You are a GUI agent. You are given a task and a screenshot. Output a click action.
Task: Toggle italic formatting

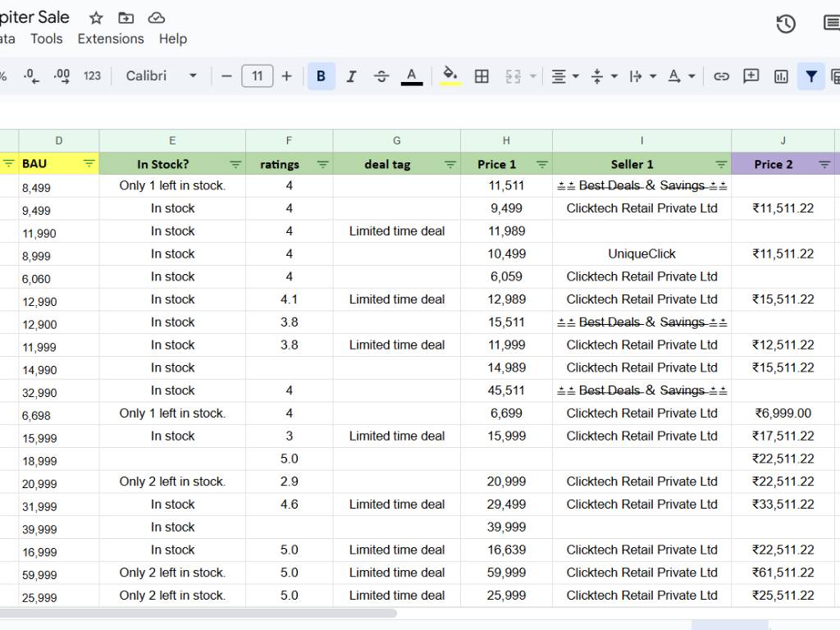351,76
